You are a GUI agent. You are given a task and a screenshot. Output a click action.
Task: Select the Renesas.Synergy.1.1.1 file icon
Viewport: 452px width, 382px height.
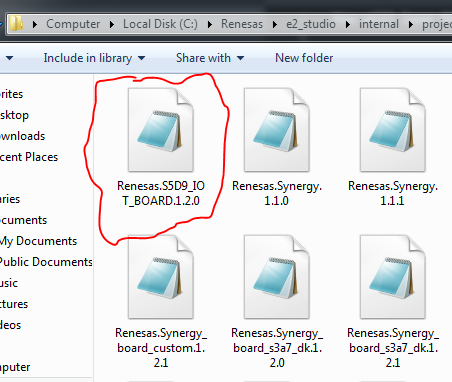[x=393, y=130]
